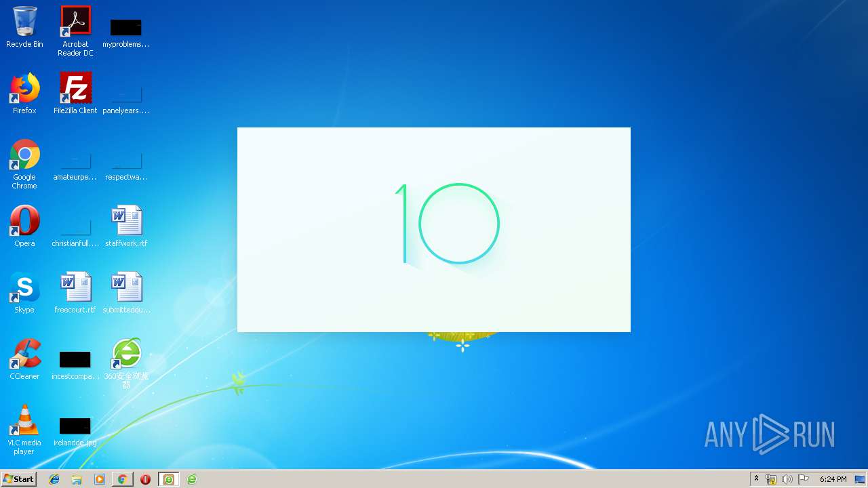
Task: Switch to active 360 browser taskbar button
Action: coord(169,479)
